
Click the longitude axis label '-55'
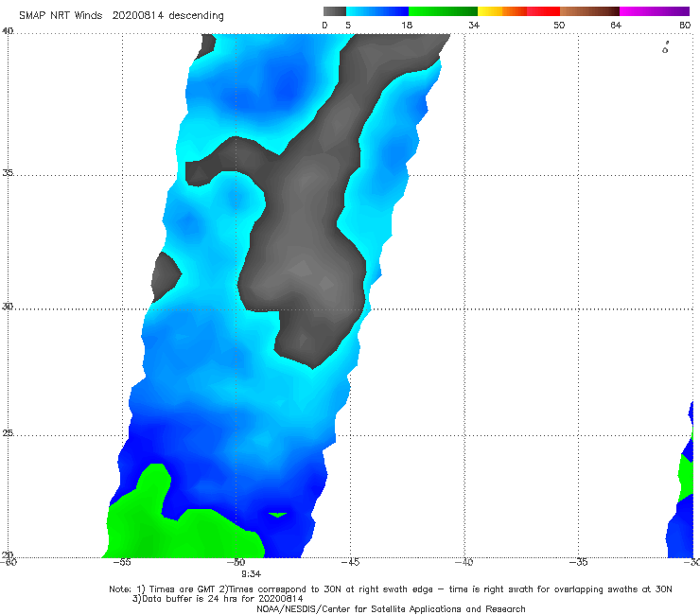pos(122,562)
